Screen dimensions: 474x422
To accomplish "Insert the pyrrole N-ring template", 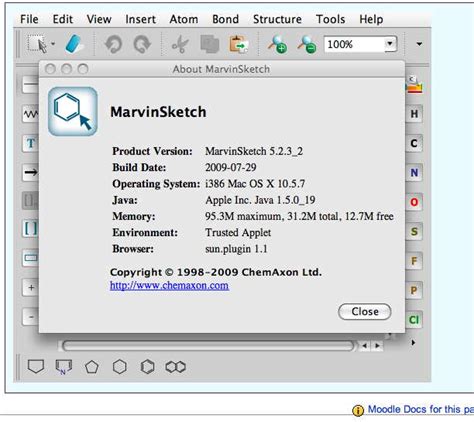I will (63, 367).
